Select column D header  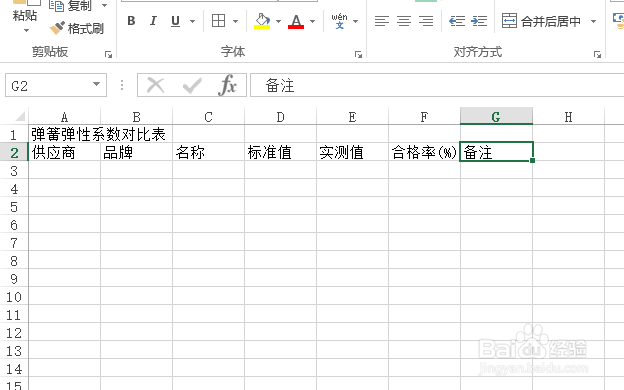(281, 117)
